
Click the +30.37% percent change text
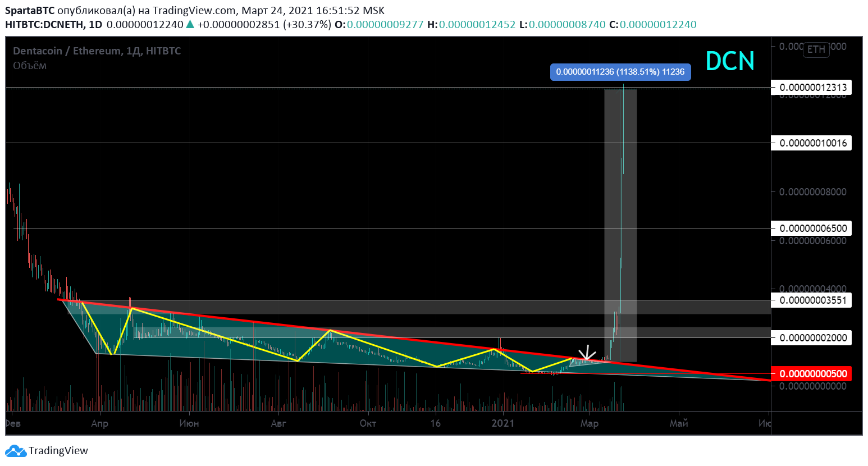point(307,25)
